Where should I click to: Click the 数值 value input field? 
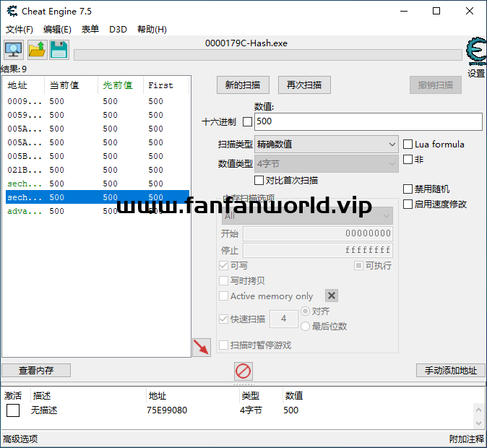coord(369,121)
